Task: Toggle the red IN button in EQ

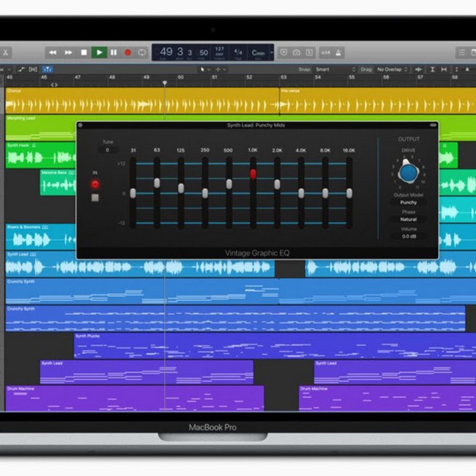Action: pyautogui.click(x=95, y=184)
